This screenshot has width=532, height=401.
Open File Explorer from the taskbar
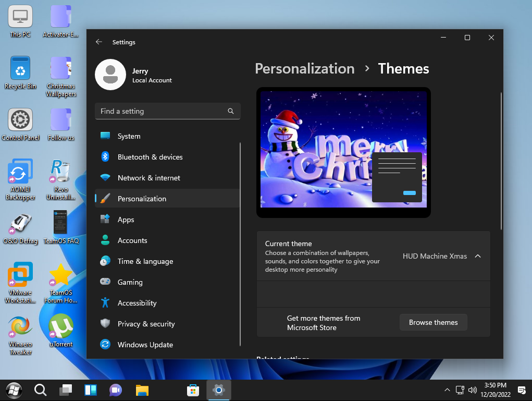tap(142, 390)
